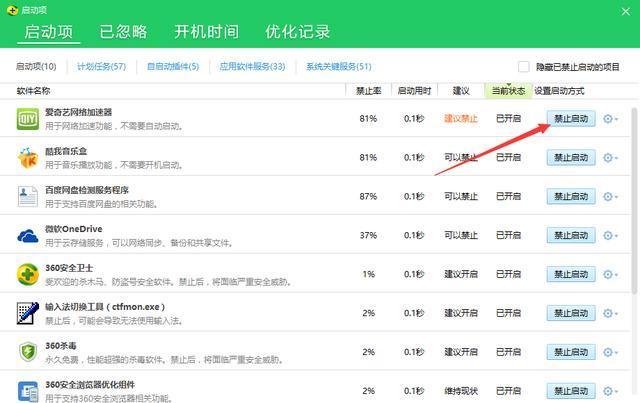
Task: Select the 自启动插件(5) sub-tab
Action: click(173, 67)
